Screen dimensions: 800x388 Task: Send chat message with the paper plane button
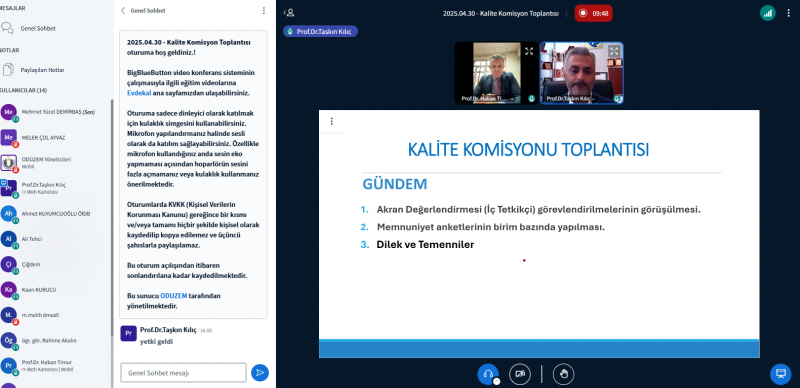tap(260, 373)
